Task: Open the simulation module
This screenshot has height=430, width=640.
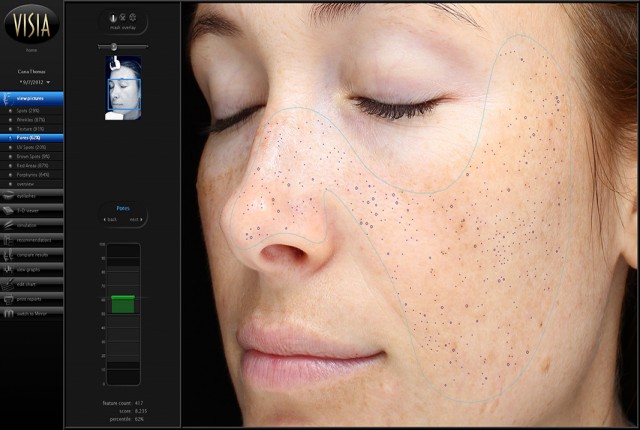Action: pos(9,226)
